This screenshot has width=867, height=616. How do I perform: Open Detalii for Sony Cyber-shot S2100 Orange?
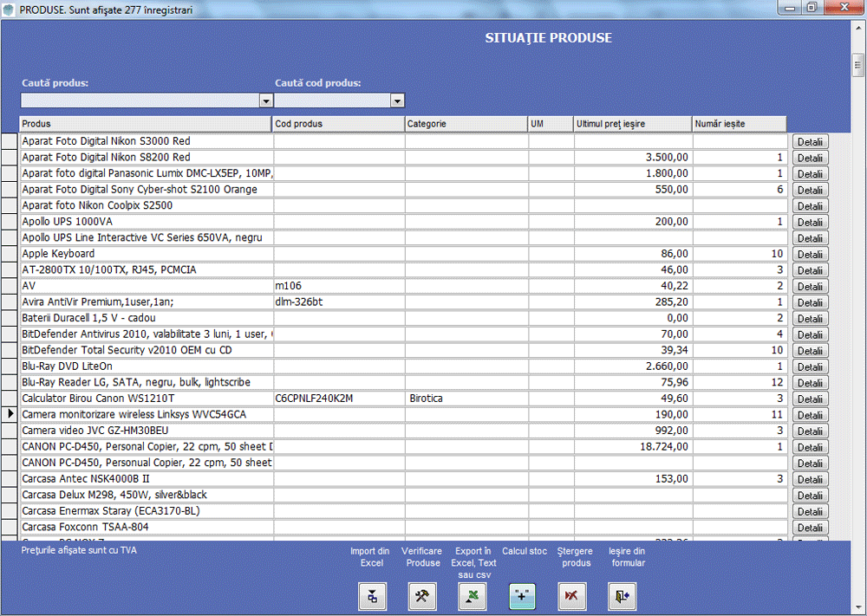tap(810, 190)
